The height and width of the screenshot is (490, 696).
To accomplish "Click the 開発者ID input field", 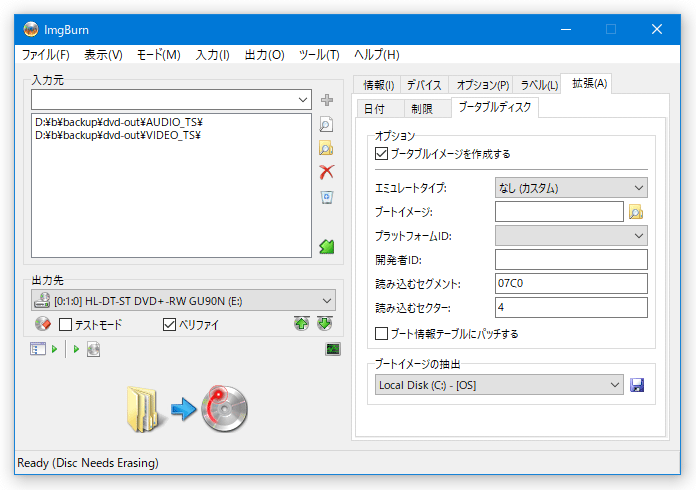I will [x=571, y=260].
